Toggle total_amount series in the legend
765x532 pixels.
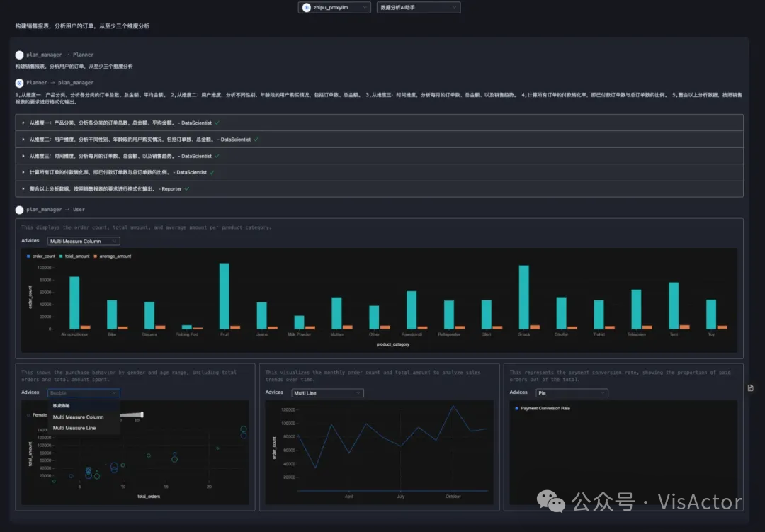coord(76,256)
